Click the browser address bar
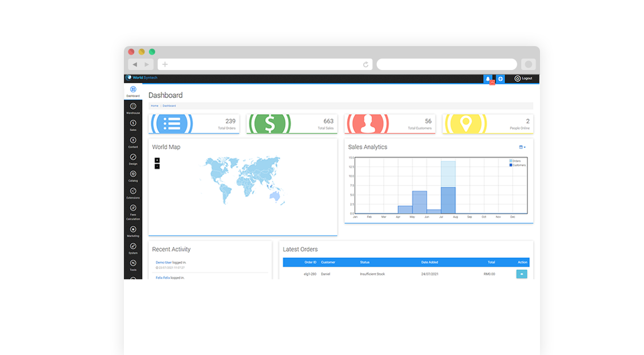This screenshot has height=355, width=644. 265,64
